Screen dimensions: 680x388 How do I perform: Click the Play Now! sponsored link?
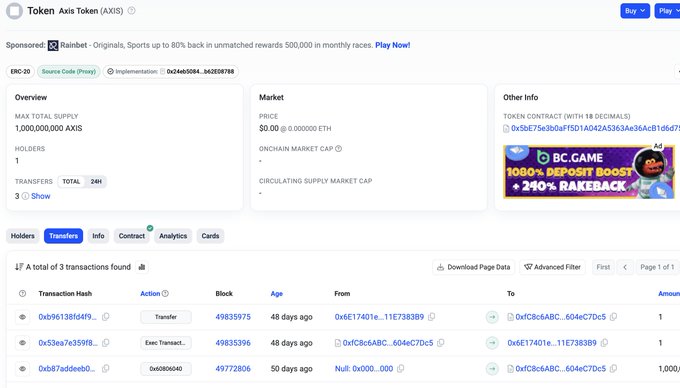tap(392, 45)
